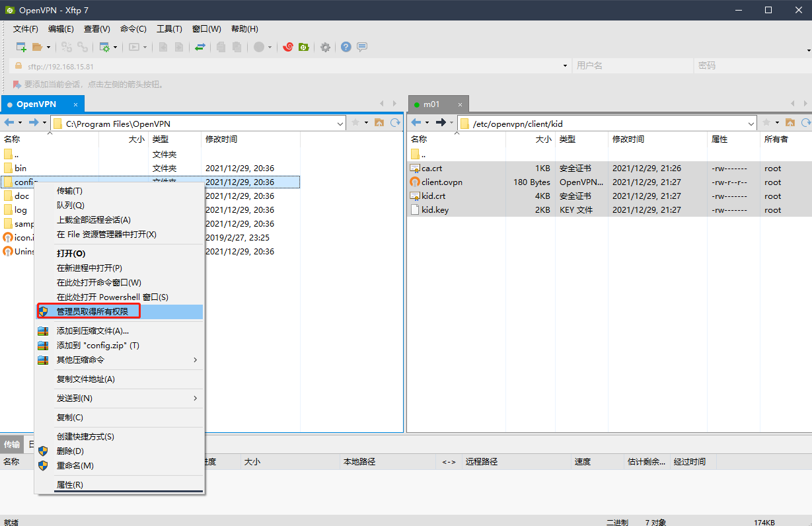
Task: Click the sftp://192.168.15.81 address field
Action: [x=291, y=66]
